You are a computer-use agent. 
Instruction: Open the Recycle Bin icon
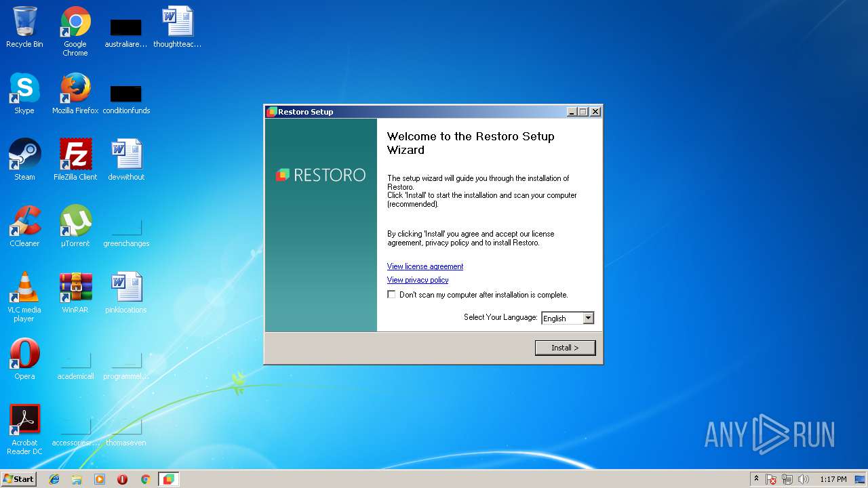click(24, 27)
